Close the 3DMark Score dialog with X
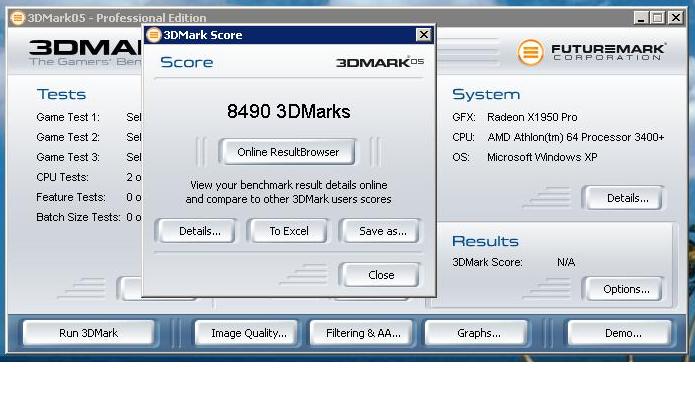The image size is (695, 400). coord(424,35)
